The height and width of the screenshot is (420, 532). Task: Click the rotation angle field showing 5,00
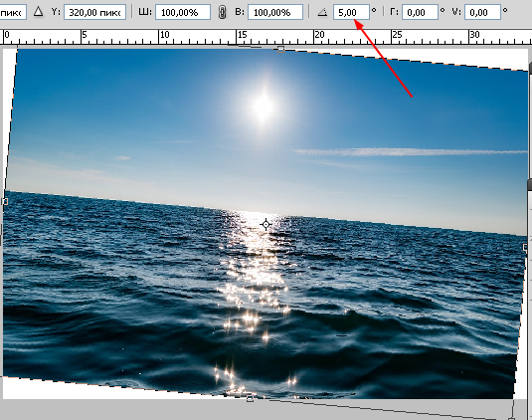pos(351,12)
